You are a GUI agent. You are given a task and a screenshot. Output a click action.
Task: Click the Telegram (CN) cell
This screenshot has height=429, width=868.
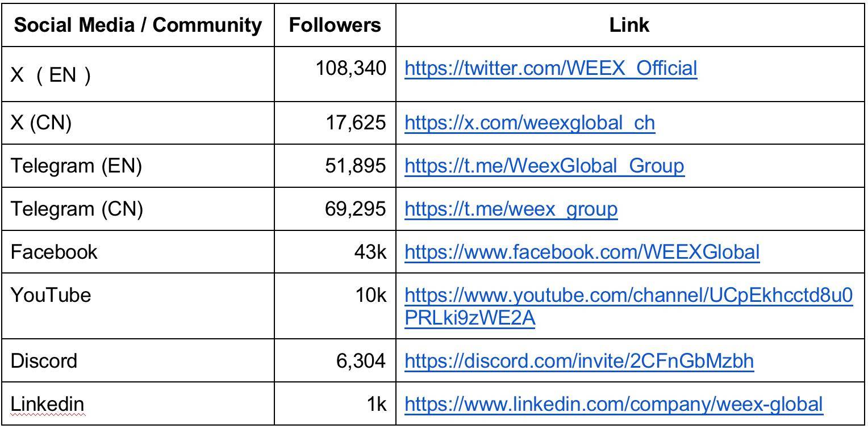[x=138, y=209]
